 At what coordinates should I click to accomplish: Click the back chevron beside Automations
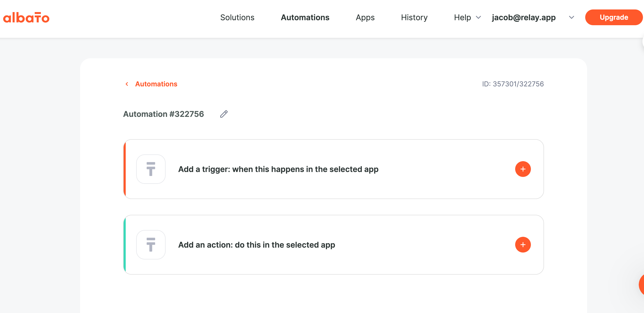pos(127,84)
